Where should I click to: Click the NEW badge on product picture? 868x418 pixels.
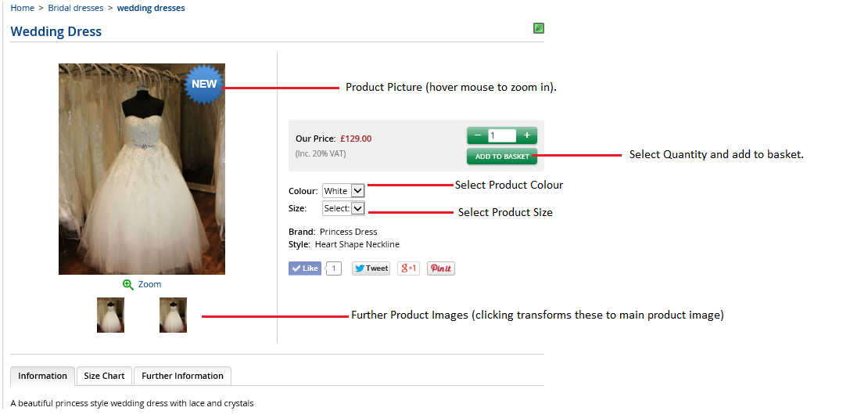tap(204, 85)
